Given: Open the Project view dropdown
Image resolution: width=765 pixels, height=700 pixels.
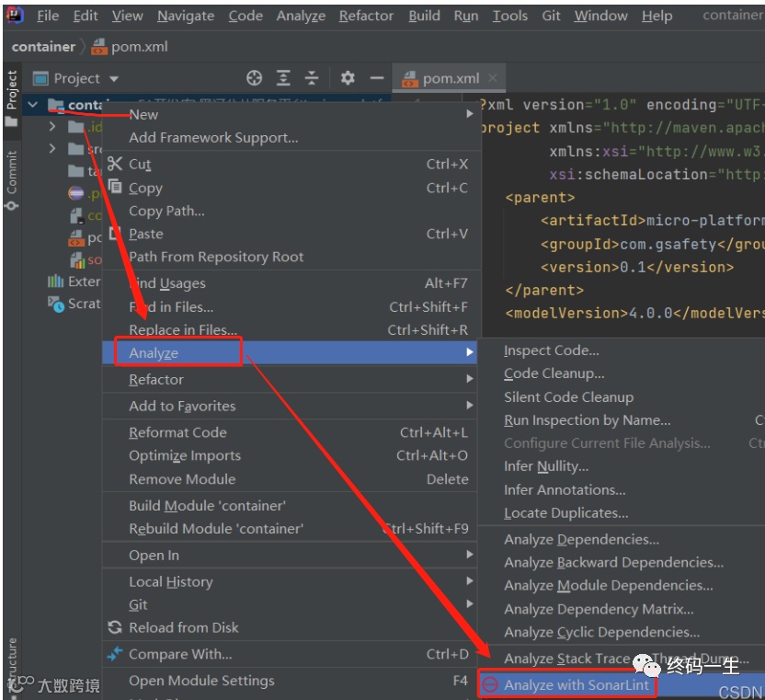Looking at the screenshot, I should coord(114,78).
